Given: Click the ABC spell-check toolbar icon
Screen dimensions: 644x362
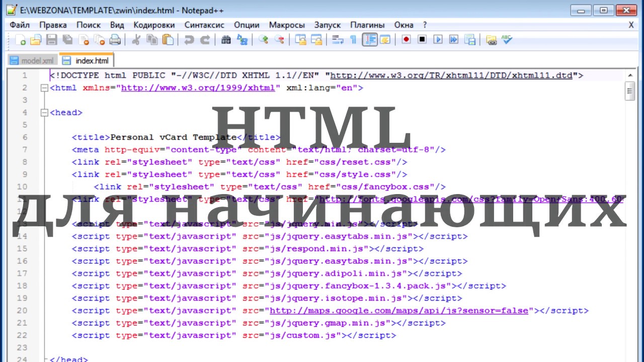Looking at the screenshot, I should click(x=507, y=40).
